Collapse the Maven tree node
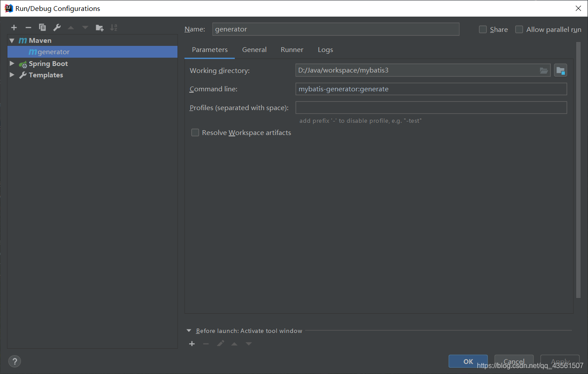Screen dimensions: 588x374 tap(12, 40)
